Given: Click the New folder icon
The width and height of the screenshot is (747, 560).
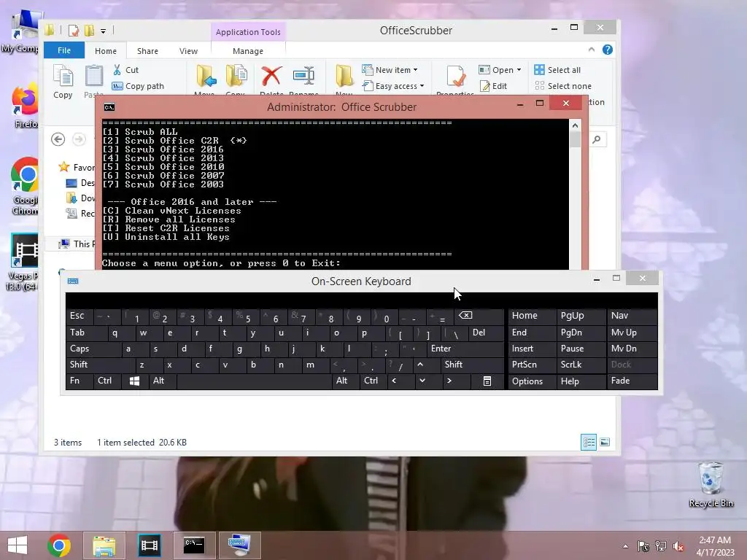Looking at the screenshot, I should tap(344, 77).
